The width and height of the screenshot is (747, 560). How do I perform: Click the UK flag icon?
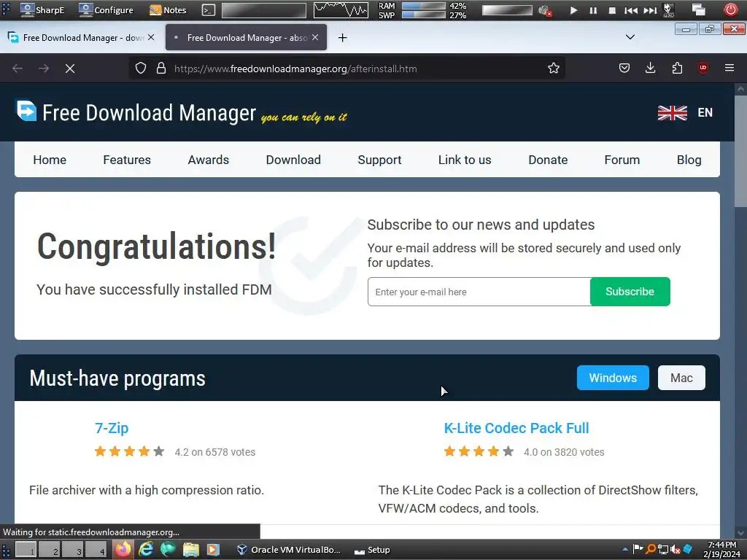672,113
